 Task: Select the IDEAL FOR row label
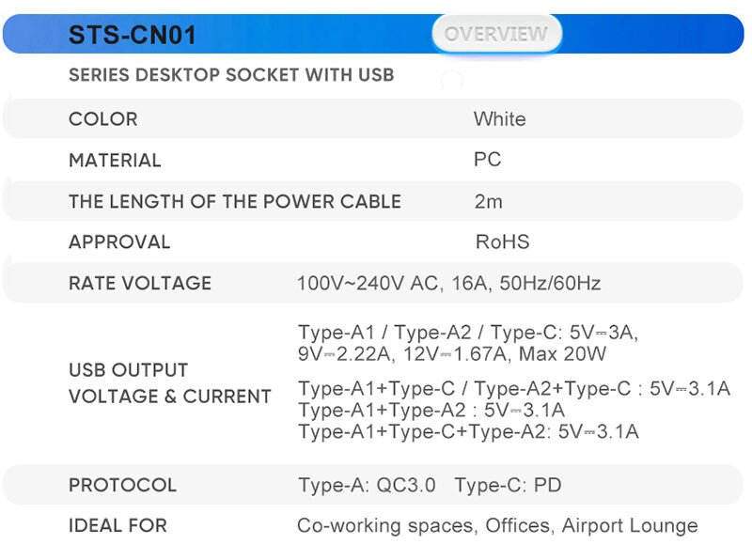pos(118,526)
